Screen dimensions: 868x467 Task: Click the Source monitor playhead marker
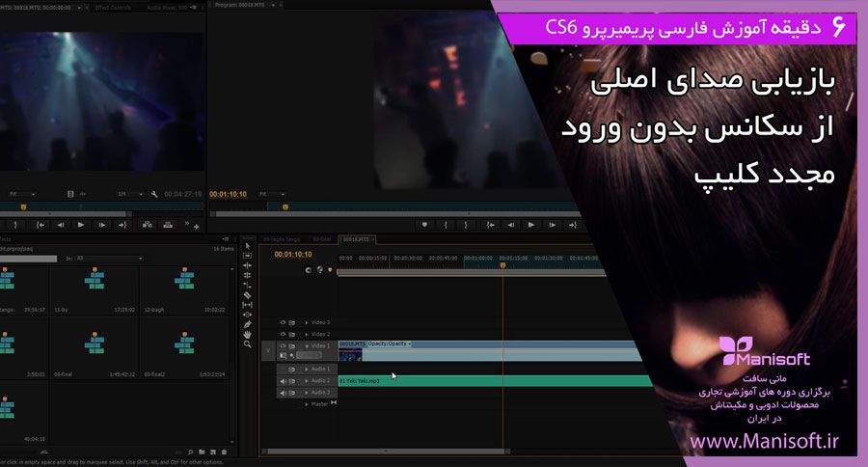(x=23, y=206)
